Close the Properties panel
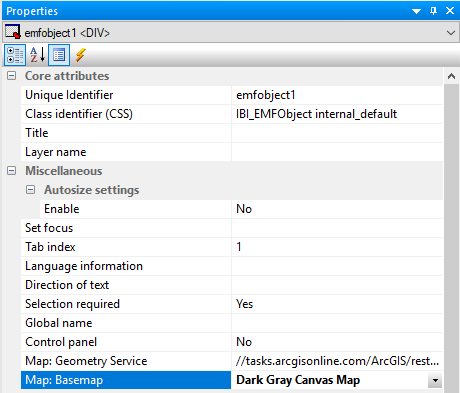 click(450, 11)
